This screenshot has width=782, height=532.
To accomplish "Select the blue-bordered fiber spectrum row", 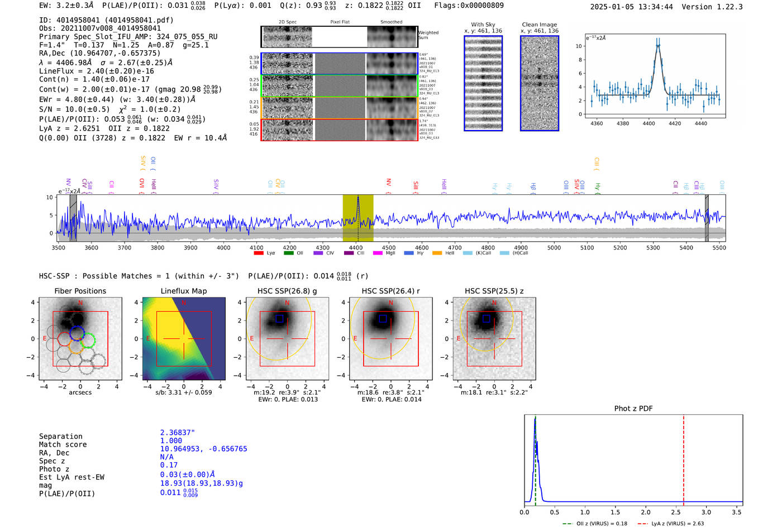I will click(339, 64).
